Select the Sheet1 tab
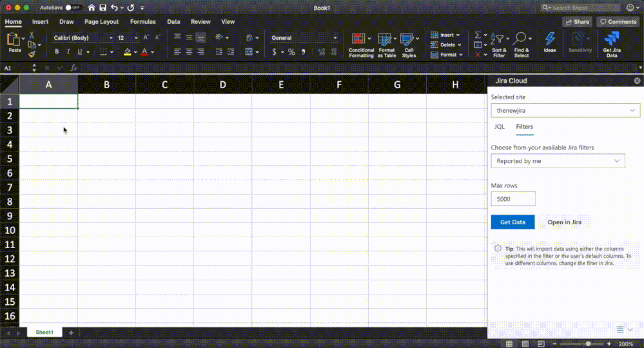 click(x=44, y=333)
